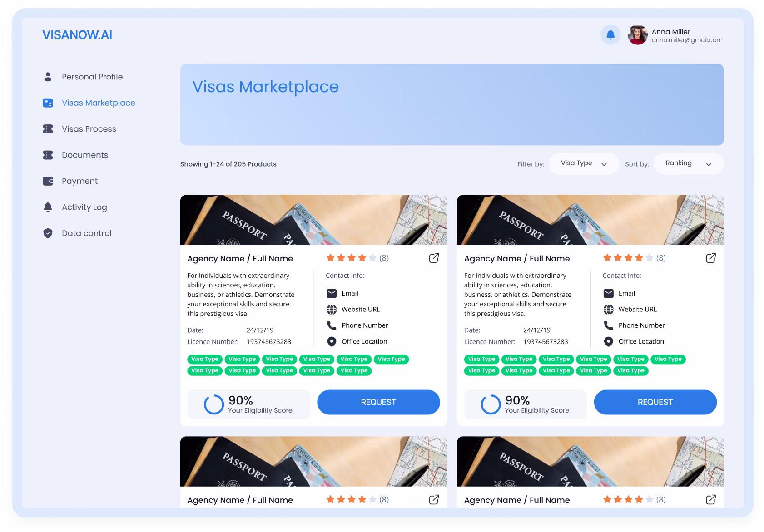The height and width of the screenshot is (532, 764).
Task: Click the first Visa Type tag in top-left card
Action: (x=205, y=359)
